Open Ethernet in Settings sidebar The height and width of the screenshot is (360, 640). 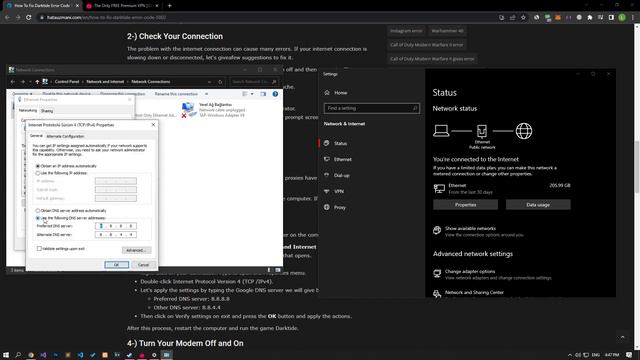tap(342, 159)
